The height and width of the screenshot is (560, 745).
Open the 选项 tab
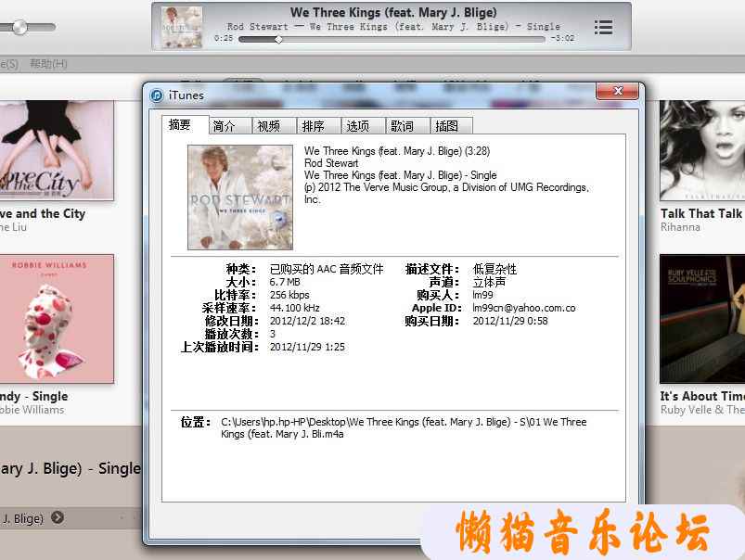click(364, 126)
